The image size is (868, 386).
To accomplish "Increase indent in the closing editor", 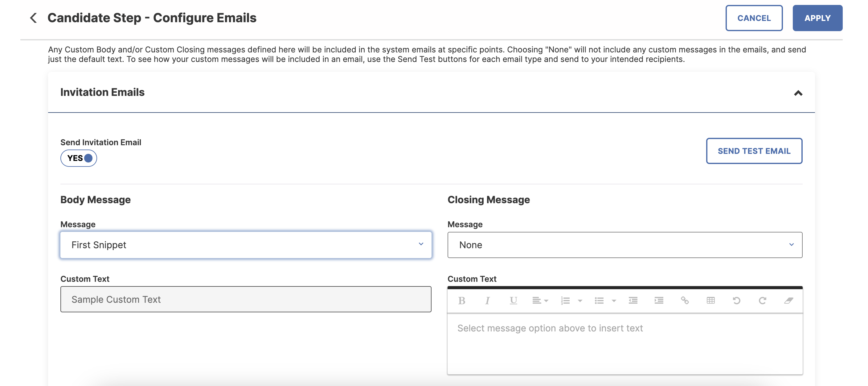I will click(659, 300).
